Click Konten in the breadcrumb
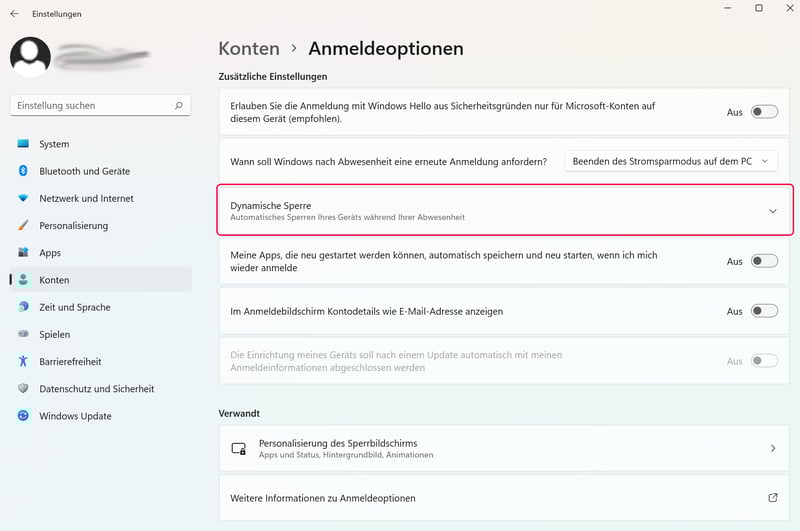Viewport: 800px width, 531px height. [x=248, y=48]
